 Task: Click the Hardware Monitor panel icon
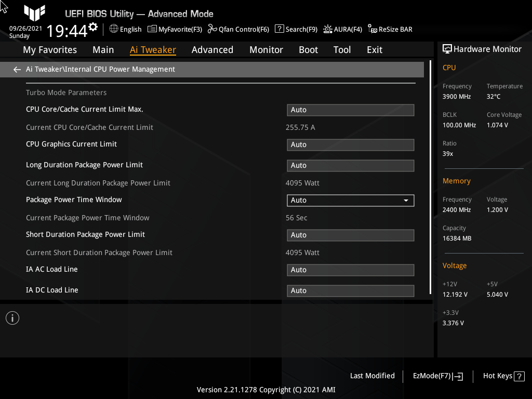[447, 48]
